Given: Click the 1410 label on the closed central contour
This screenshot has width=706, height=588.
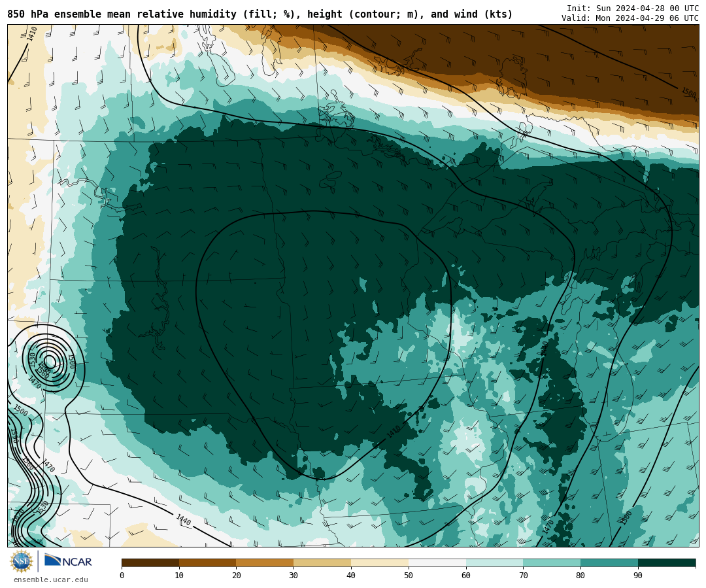Looking at the screenshot, I should [x=394, y=432].
